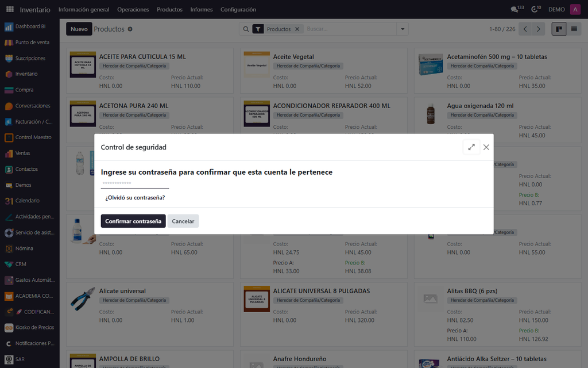Click the 1-80 / 226 pager text
Image resolution: width=588 pixels, height=368 pixels.
(x=502, y=29)
